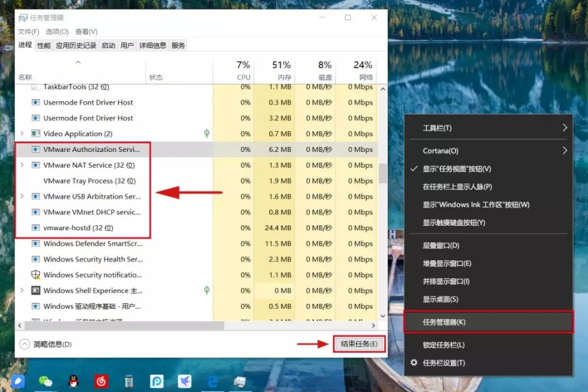
Task: Click the Usermode Font Driver Host 0.3 MB process icon
Action: click(x=36, y=102)
